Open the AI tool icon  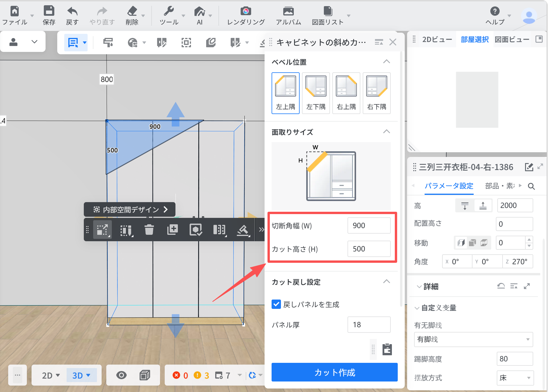click(199, 11)
